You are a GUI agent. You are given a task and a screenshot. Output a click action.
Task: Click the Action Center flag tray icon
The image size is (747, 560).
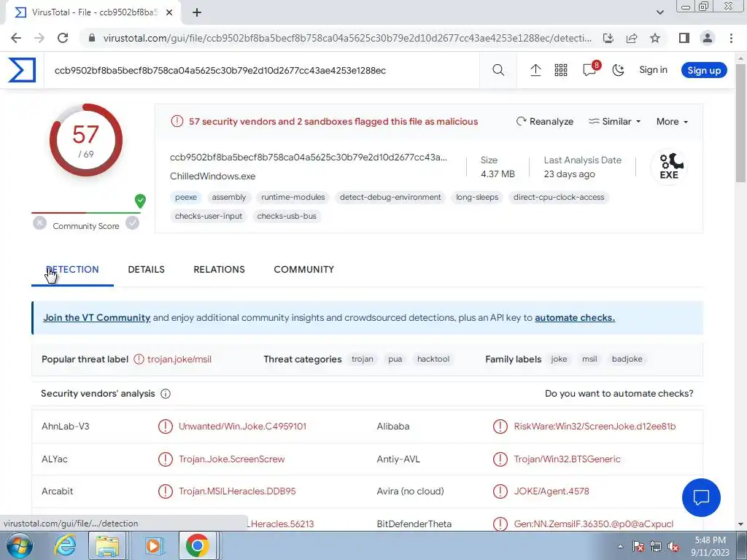(638, 547)
